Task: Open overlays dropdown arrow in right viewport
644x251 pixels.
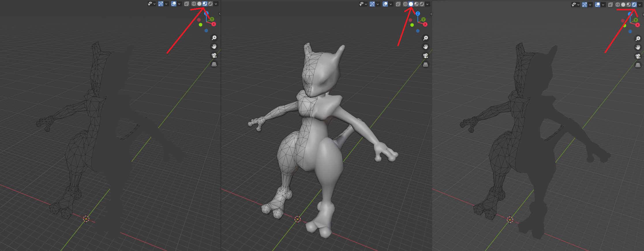Action: point(603,5)
